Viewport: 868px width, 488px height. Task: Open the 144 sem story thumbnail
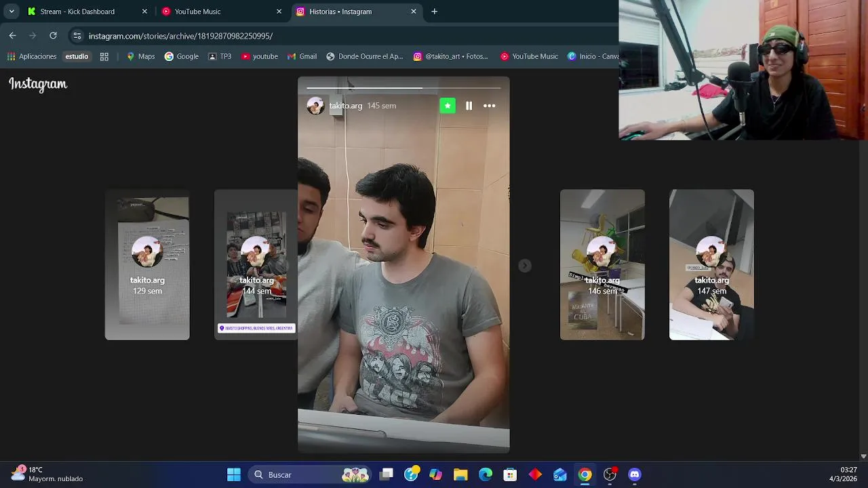[x=256, y=265]
